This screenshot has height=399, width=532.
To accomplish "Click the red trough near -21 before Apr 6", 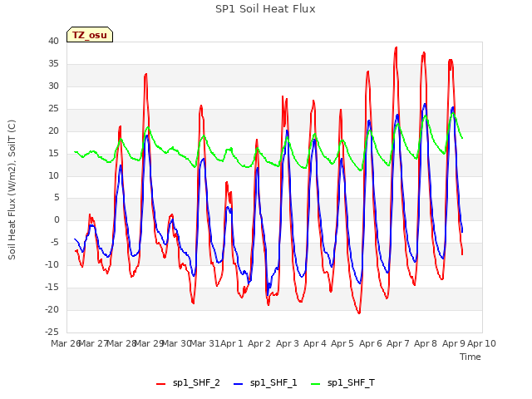I will point(359,313).
